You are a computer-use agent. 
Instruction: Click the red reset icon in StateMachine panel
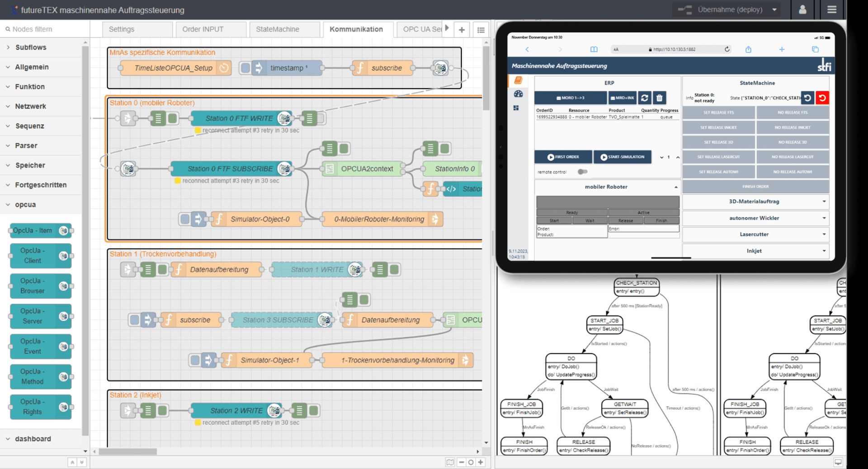coord(823,98)
